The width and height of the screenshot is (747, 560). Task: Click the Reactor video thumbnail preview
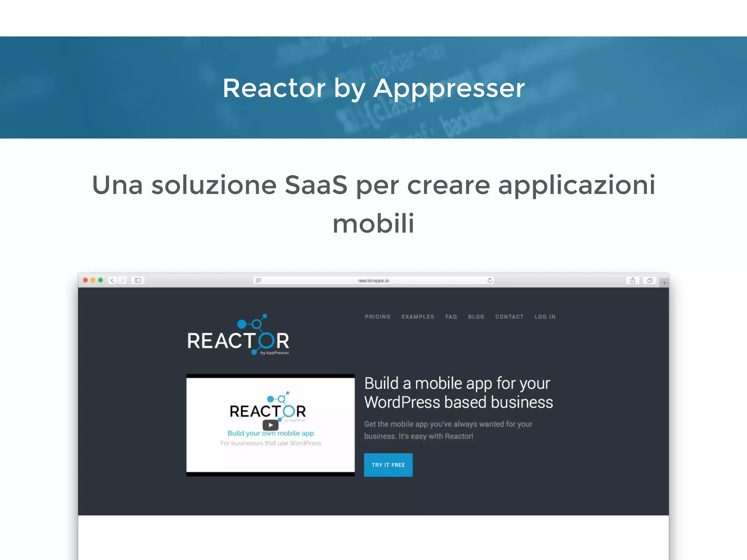(270, 425)
